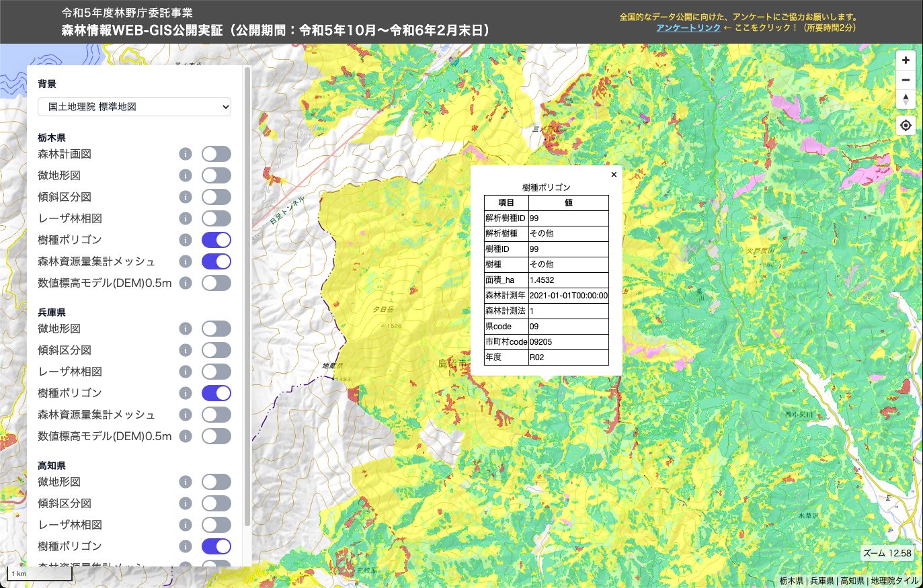Viewport: 923px width, 588px height.
Task: Show info for 栃木県 微地形図
Action: (x=186, y=175)
